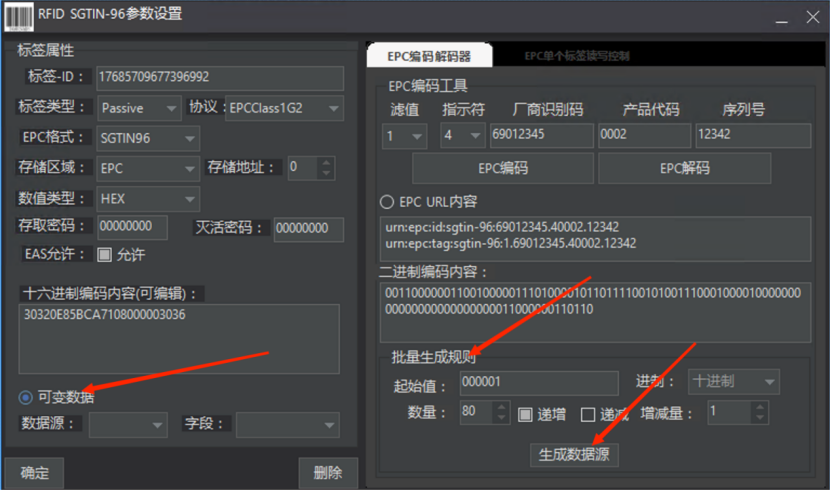This screenshot has height=490, width=830.
Task: Click the 存取密码 password field
Action: tap(132, 227)
